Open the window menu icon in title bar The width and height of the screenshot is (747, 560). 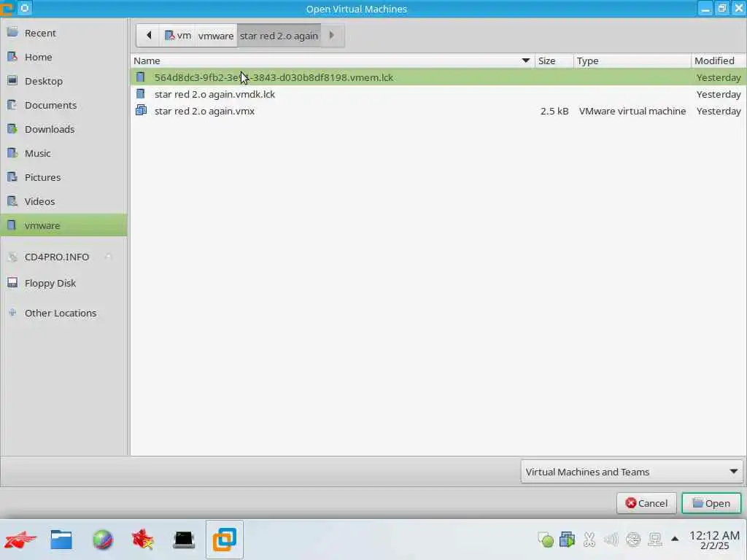25,8
